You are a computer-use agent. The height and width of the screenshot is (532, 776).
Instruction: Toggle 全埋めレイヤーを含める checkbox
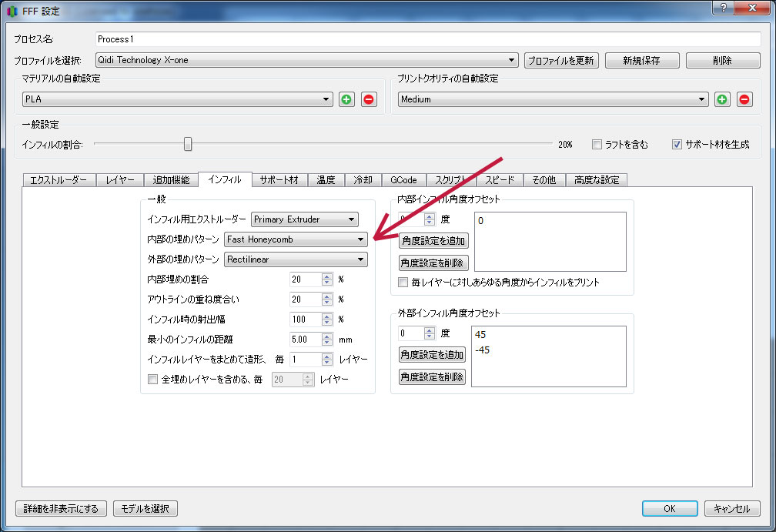pyautogui.click(x=152, y=379)
